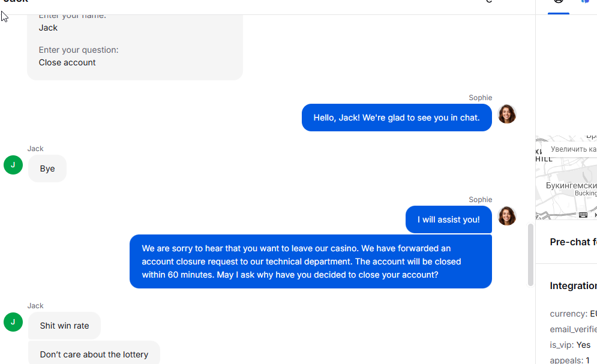Click Sophie's avatar beside "I will assist you!"

[507, 216]
